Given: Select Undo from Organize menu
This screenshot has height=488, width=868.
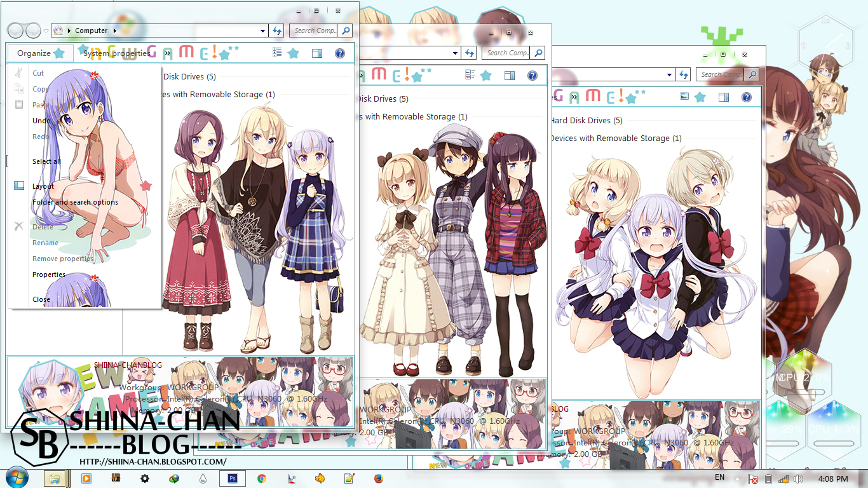Looking at the screenshot, I should [x=41, y=121].
